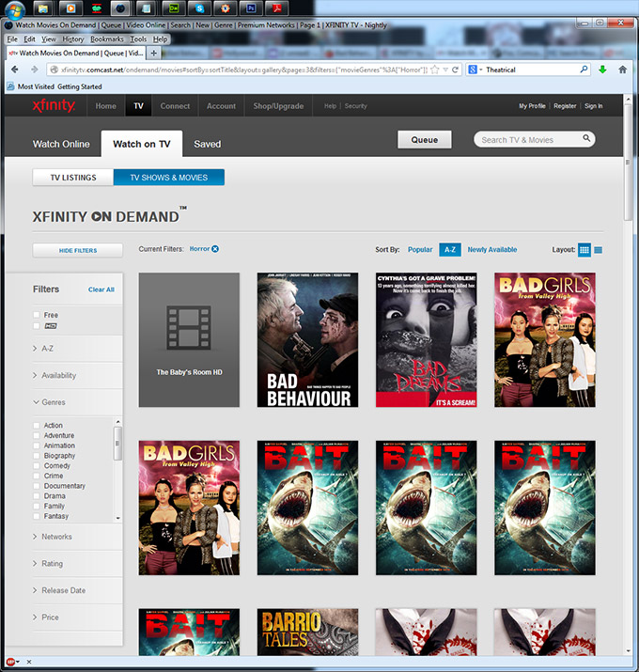Open Windows Start orb

(x=14, y=9)
